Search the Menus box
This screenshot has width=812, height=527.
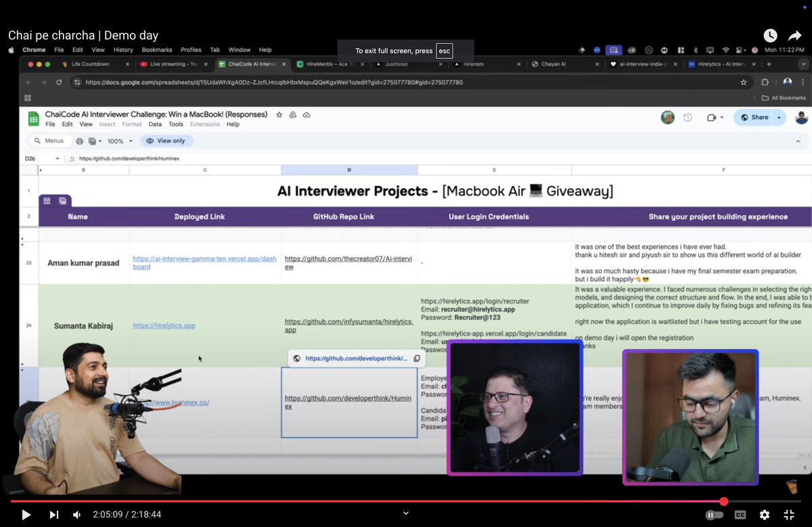point(49,141)
